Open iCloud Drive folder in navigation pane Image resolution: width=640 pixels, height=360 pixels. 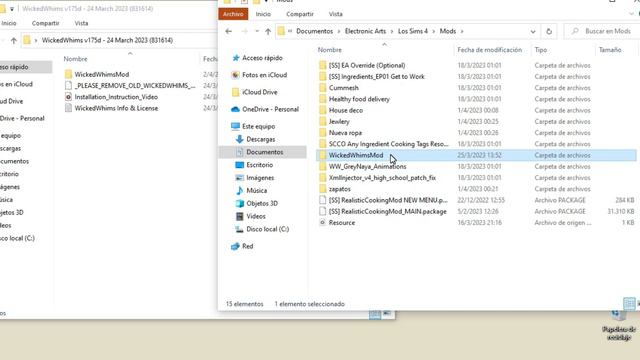[x=260, y=92]
